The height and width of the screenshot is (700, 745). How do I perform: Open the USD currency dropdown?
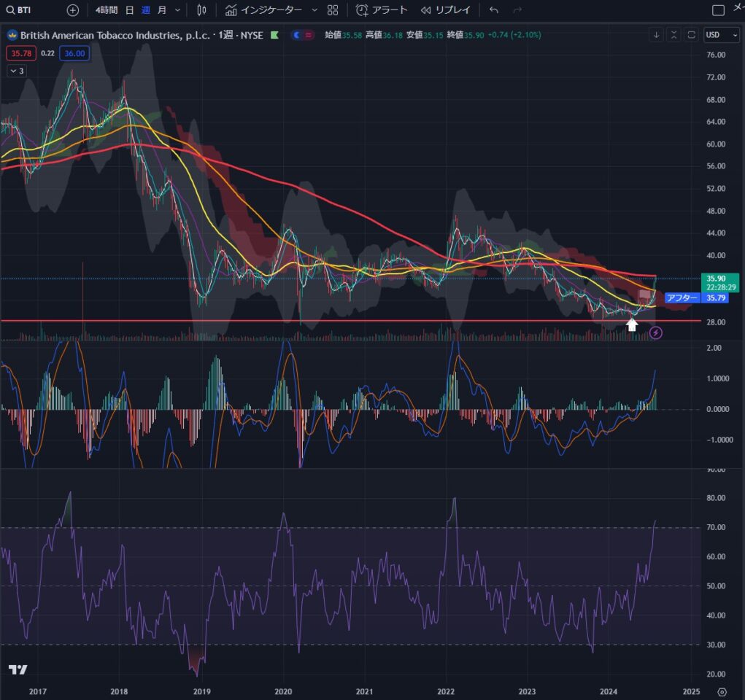pyautogui.click(x=721, y=35)
